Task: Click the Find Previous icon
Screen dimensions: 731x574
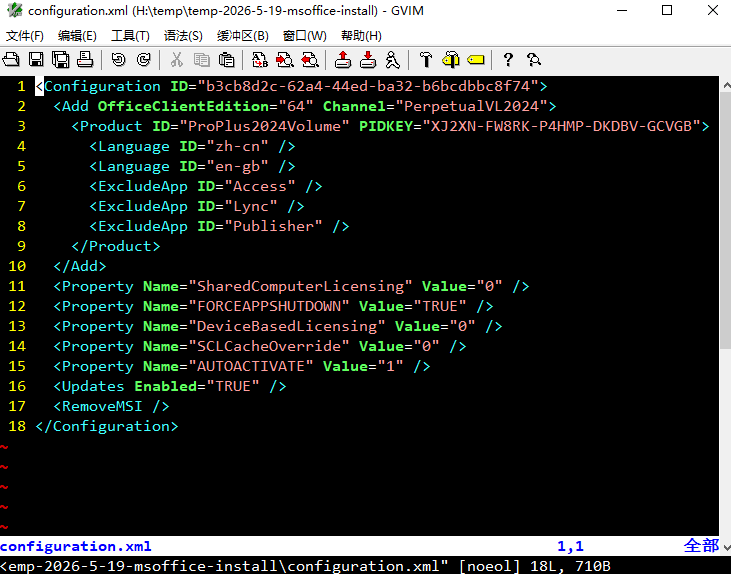Action: tap(310, 60)
